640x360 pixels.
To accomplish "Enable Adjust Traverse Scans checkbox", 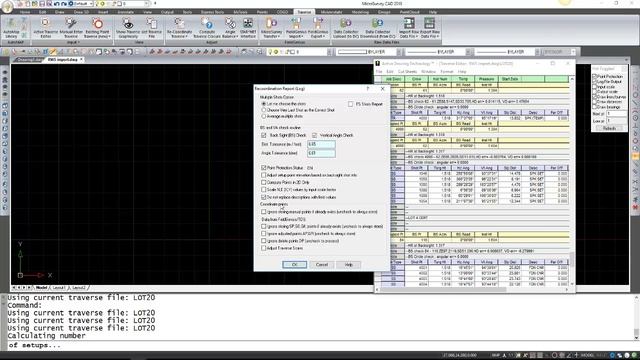I will point(264,248).
